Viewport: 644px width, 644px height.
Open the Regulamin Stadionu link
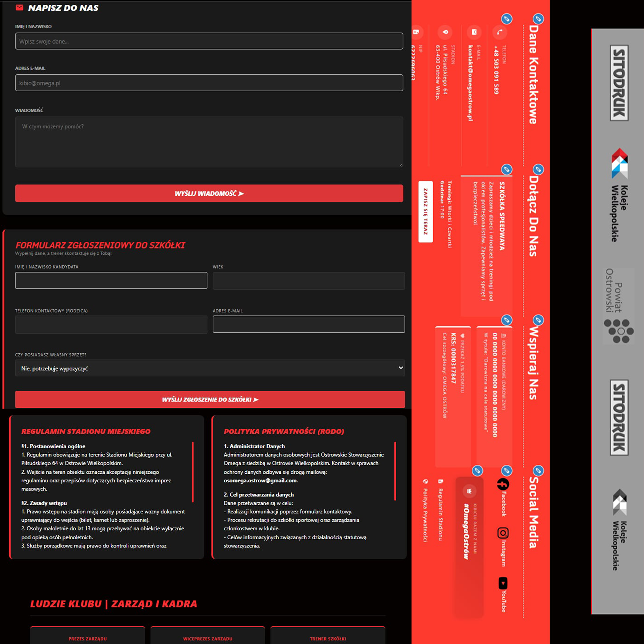coord(440,514)
